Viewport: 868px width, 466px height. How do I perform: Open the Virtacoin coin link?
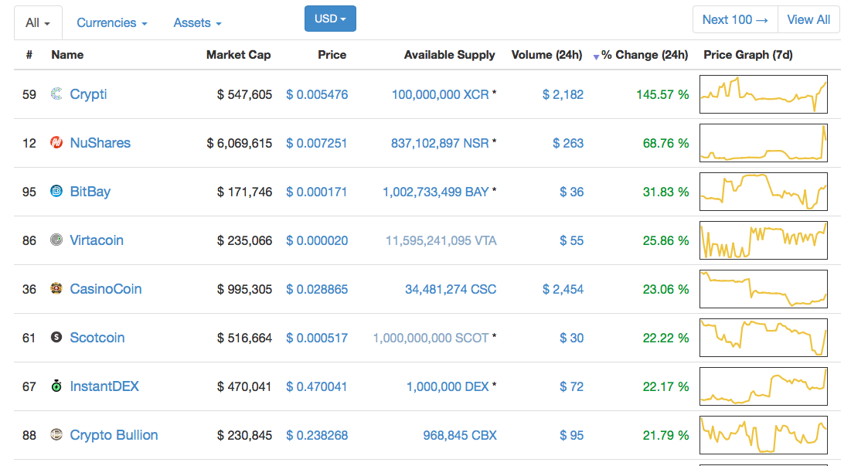coord(97,240)
